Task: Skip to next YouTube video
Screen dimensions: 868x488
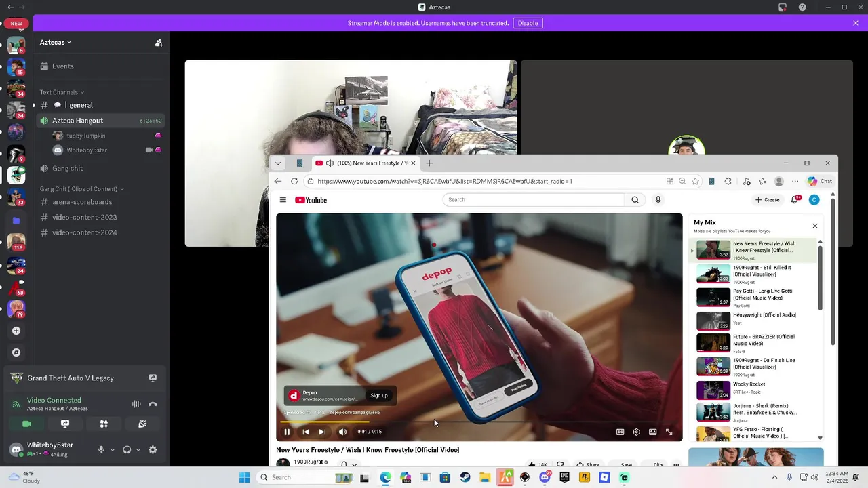Action: click(x=322, y=432)
